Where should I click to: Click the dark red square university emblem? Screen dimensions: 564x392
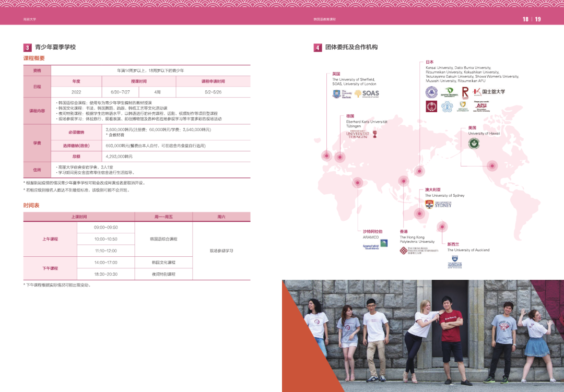click(x=431, y=106)
